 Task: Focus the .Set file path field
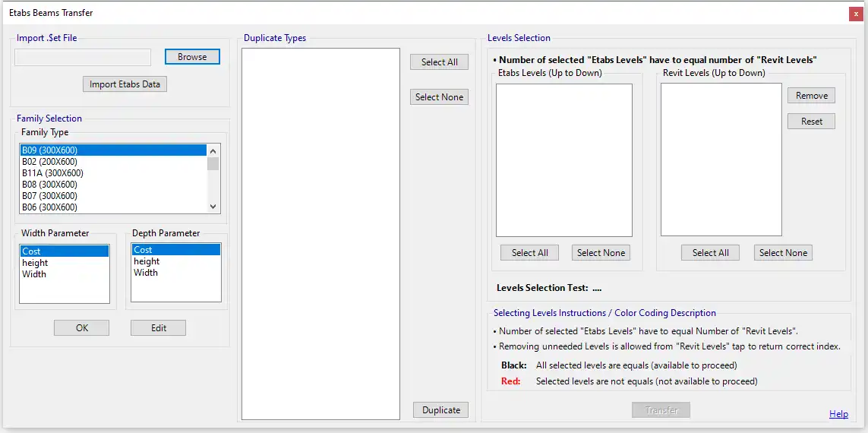[83, 57]
